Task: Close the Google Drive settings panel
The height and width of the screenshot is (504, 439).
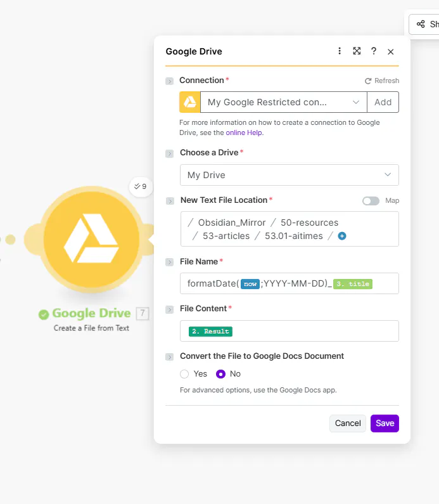Action: point(390,52)
